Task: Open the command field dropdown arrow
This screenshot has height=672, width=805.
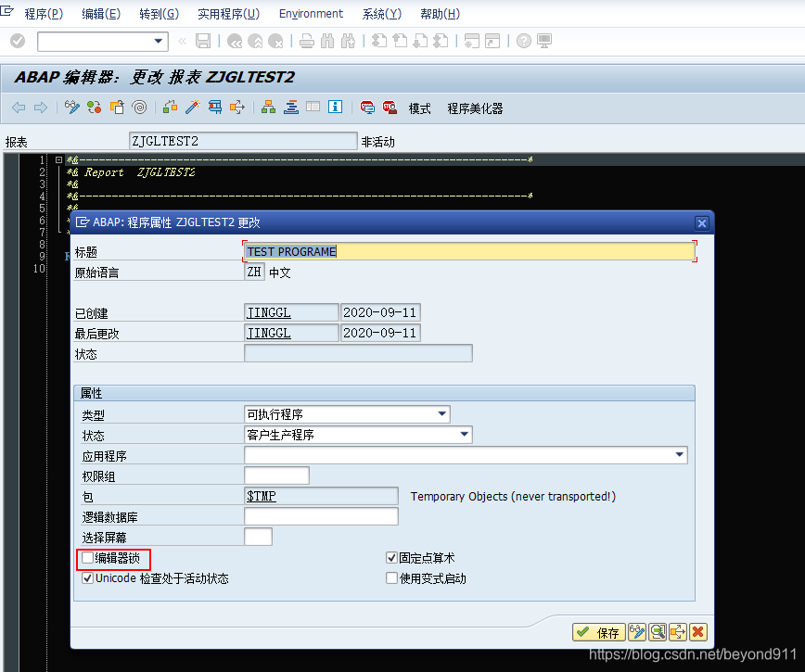Action: tap(158, 41)
